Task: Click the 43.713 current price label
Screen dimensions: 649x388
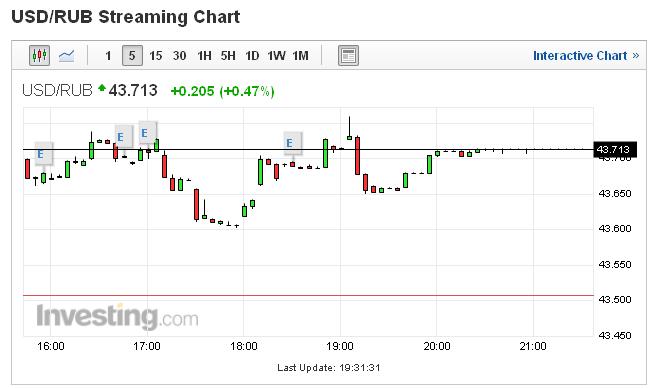Action: pos(615,149)
